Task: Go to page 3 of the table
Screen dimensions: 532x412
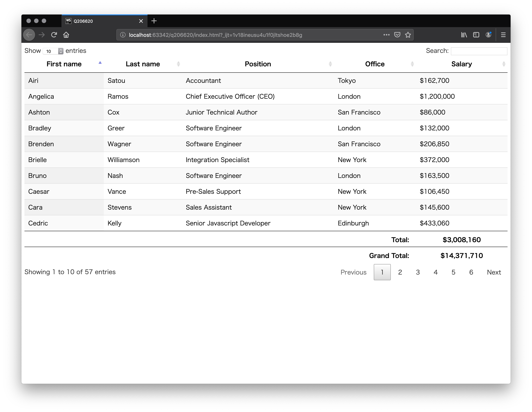Action: pos(418,272)
